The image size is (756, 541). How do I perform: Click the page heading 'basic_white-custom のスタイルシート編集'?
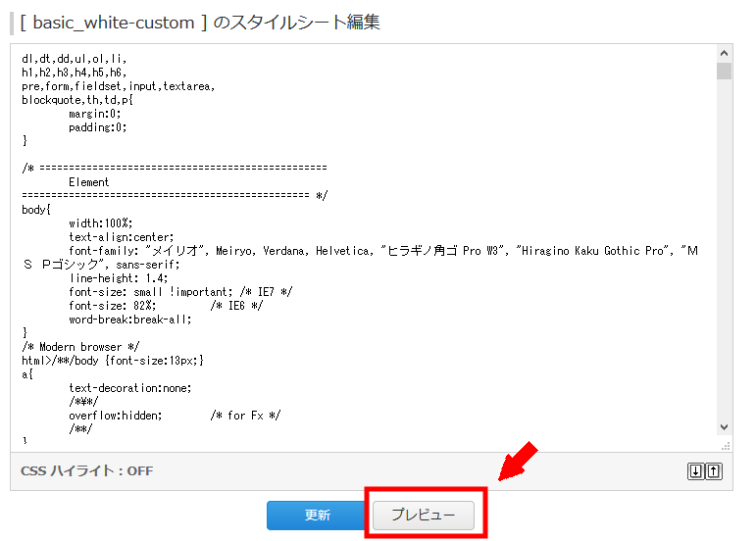point(200,23)
